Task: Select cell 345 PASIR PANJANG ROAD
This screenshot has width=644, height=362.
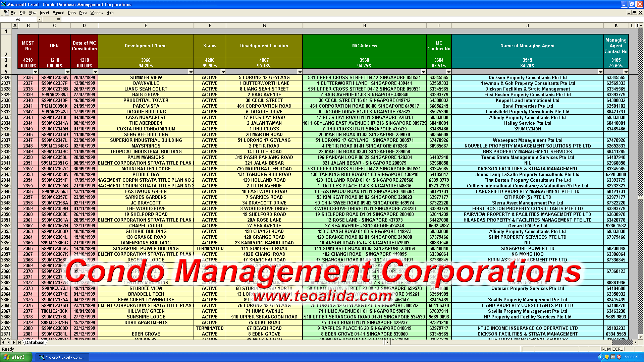Action: [264, 157]
